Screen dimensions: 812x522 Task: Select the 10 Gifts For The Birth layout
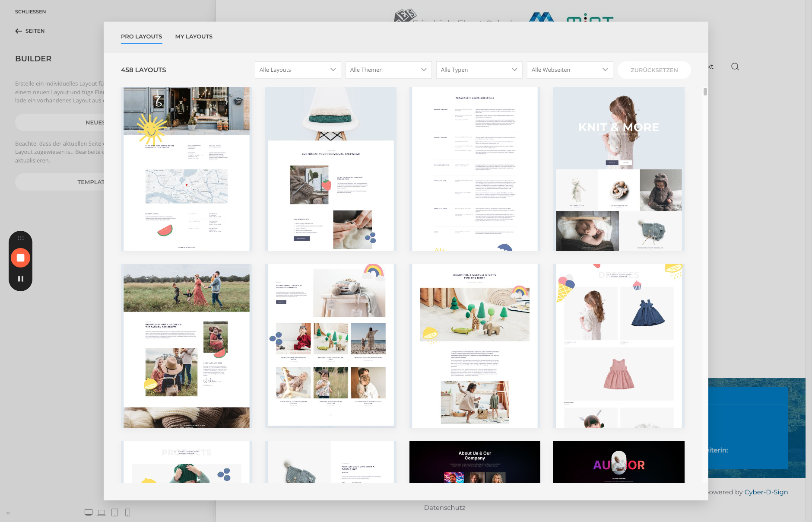pyautogui.click(x=475, y=346)
